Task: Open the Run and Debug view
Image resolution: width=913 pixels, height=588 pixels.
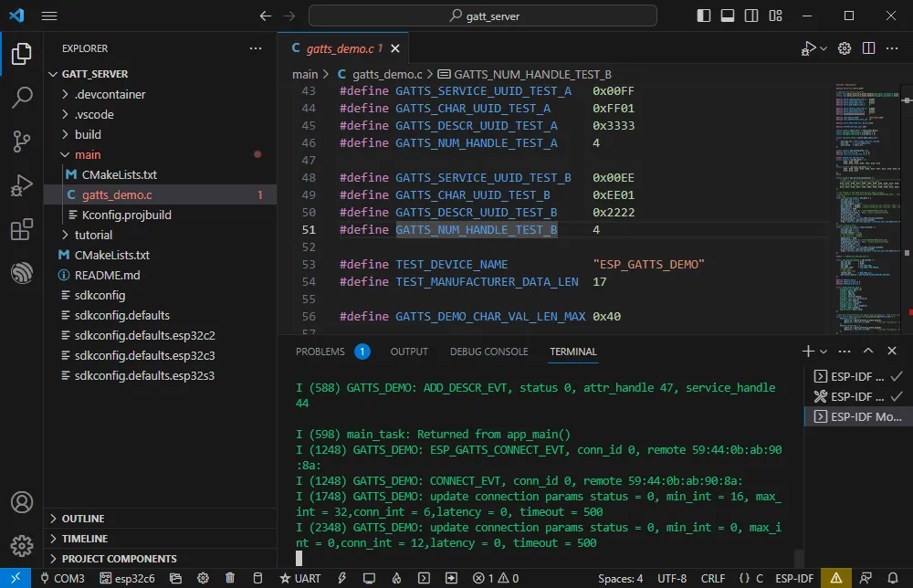Action: tap(20, 185)
